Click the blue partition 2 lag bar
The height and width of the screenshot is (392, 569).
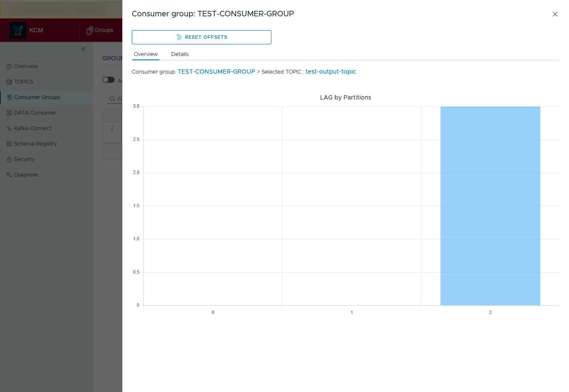(x=490, y=206)
